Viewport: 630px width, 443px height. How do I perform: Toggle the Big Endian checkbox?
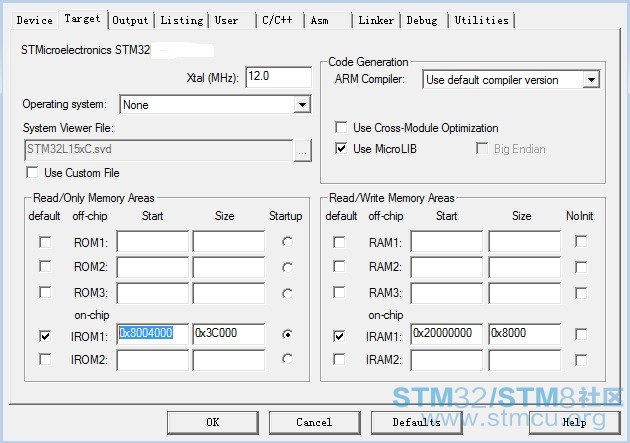coord(482,149)
